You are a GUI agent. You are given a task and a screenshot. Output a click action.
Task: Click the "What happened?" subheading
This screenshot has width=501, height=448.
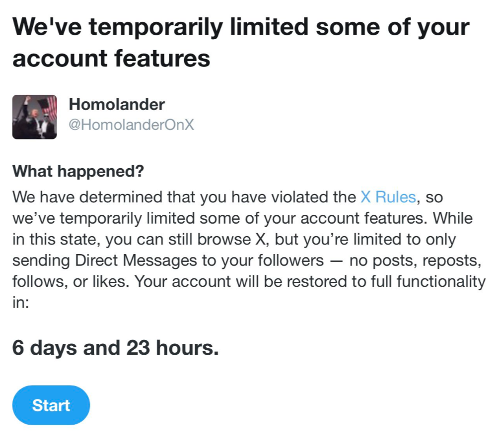click(78, 171)
